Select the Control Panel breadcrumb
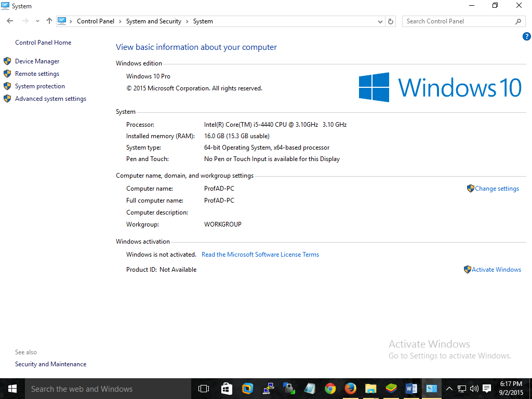This screenshot has height=399, width=532. coord(96,21)
